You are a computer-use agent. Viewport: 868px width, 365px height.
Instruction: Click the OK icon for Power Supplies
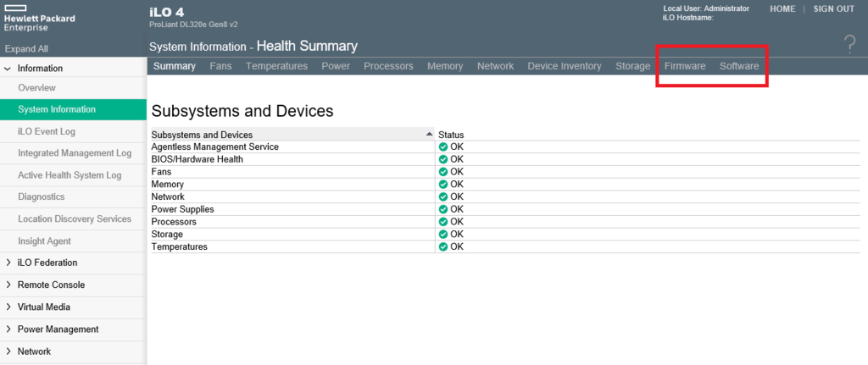click(442, 209)
